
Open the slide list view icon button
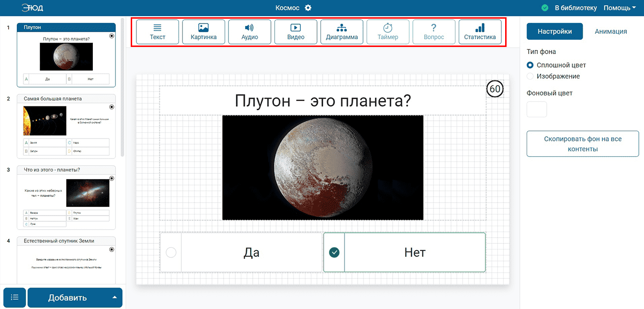click(x=15, y=298)
